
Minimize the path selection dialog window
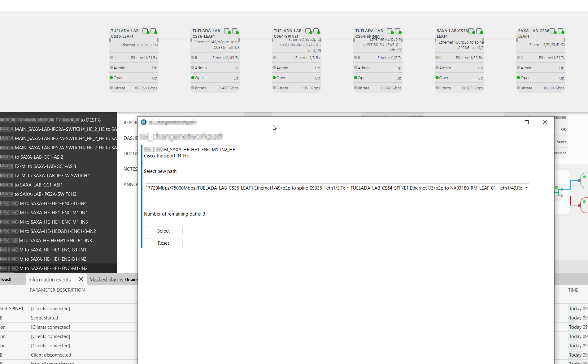508,122
